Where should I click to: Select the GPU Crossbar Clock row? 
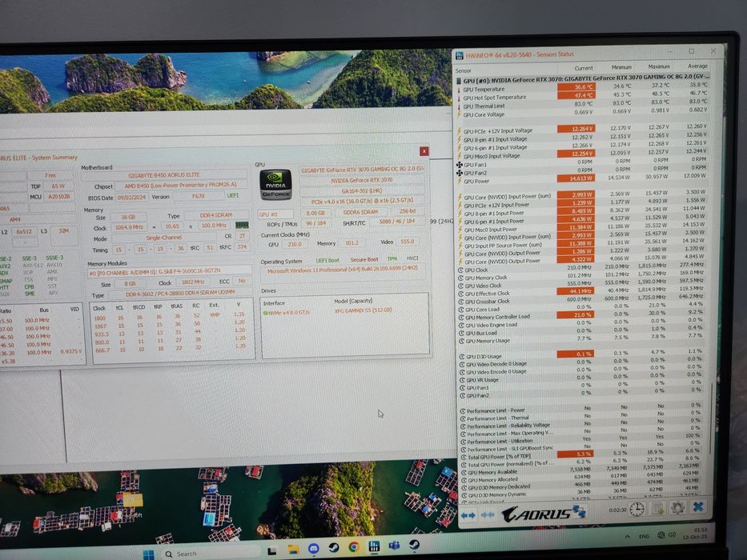582,301
